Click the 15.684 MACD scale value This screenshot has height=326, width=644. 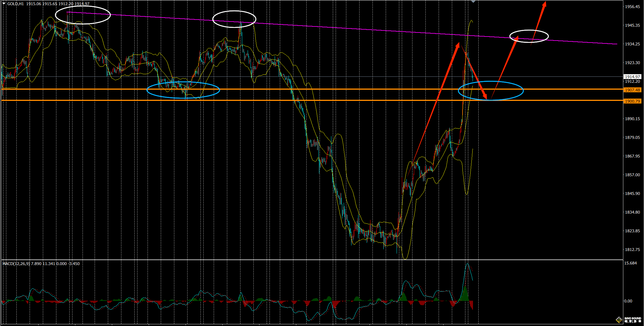pyautogui.click(x=630, y=263)
